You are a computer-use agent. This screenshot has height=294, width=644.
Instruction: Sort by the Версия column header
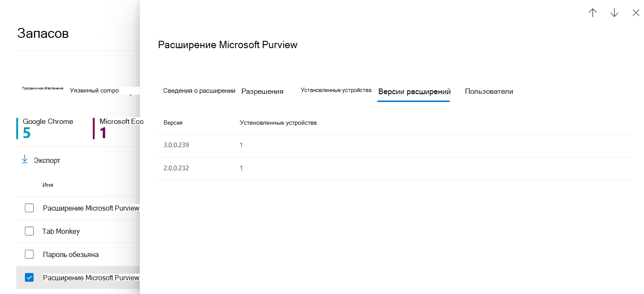(173, 122)
